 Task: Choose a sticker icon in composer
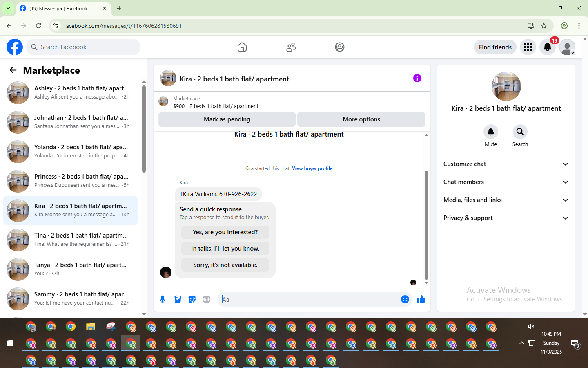(x=192, y=299)
